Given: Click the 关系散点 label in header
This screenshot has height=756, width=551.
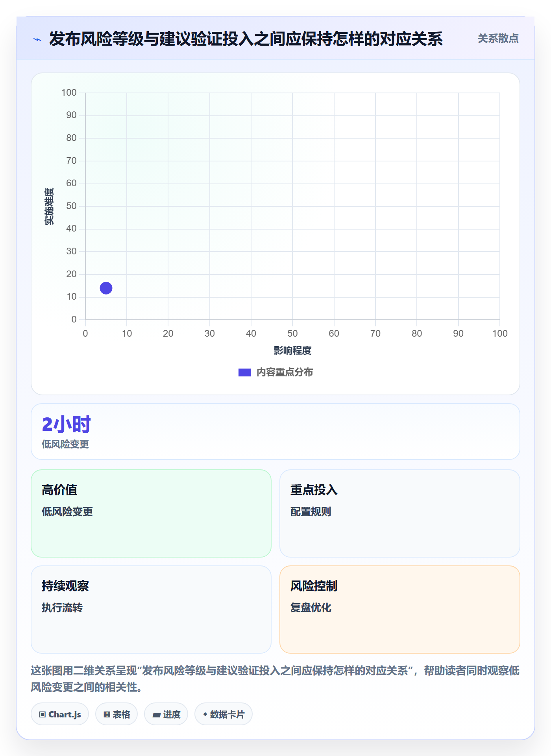Looking at the screenshot, I should click(x=498, y=39).
